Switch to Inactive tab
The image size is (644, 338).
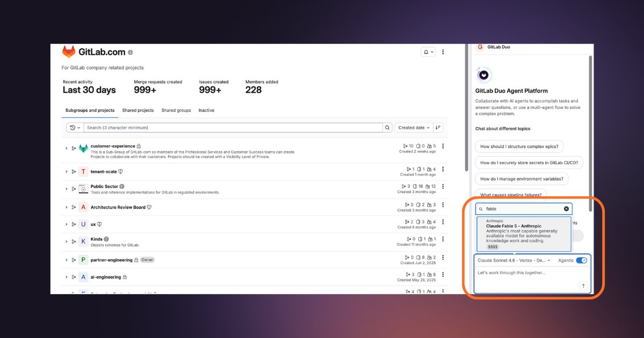[206, 111]
